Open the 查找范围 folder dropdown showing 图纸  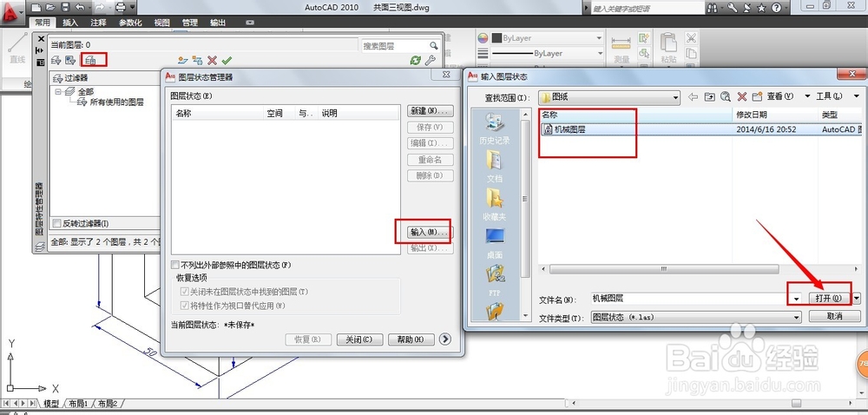pyautogui.click(x=609, y=97)
